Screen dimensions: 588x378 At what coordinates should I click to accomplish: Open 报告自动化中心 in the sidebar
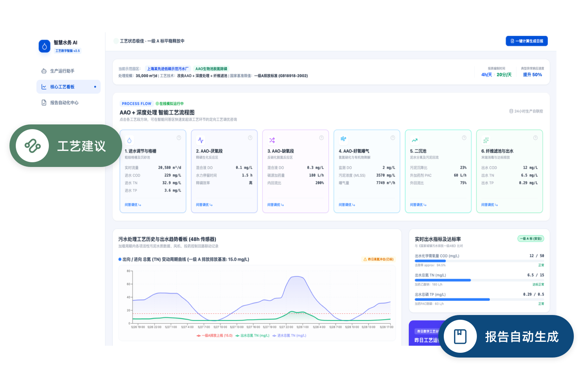click(x=69, y=102)
